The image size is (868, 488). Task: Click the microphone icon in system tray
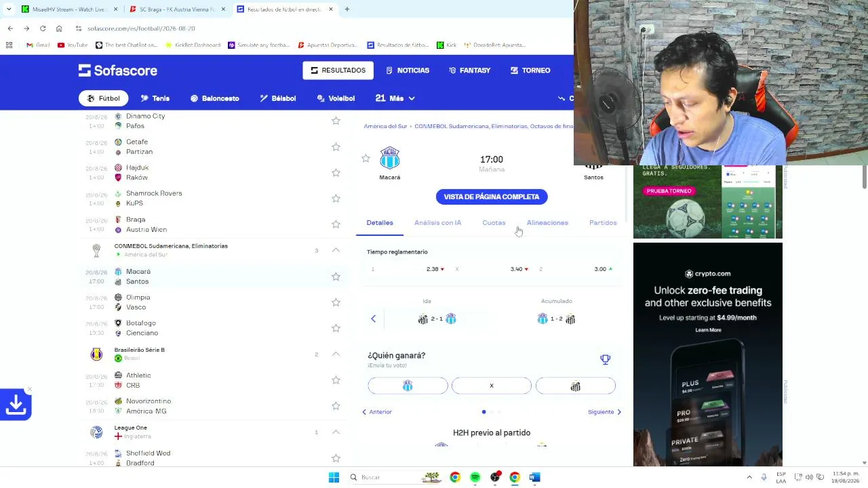(764, 477)
